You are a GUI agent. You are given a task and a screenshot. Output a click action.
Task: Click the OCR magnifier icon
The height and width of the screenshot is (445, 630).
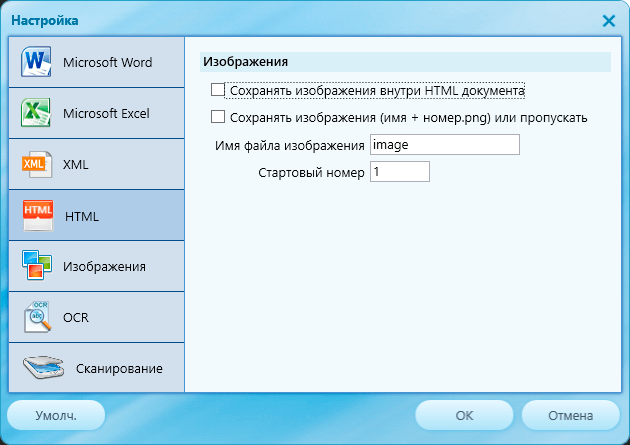(x=38, y=317)
